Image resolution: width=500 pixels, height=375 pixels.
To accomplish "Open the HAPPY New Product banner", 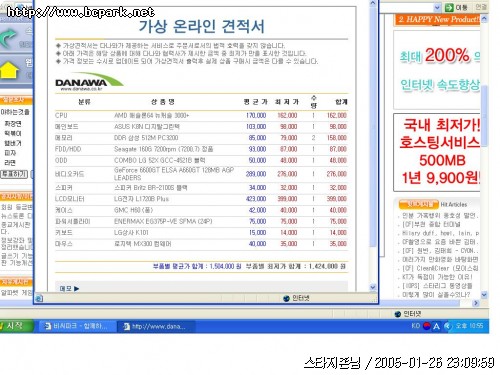I will [437, 19].
